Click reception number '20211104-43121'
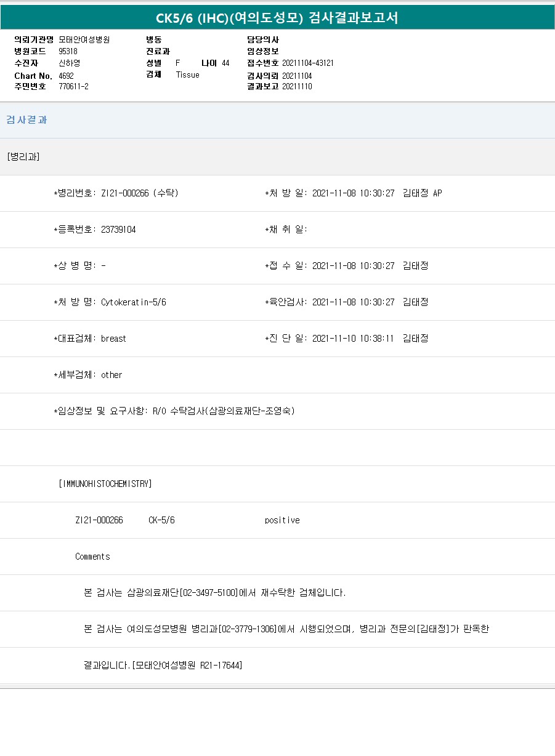This screenshot has width=555, height=756. tap(308, 63)
